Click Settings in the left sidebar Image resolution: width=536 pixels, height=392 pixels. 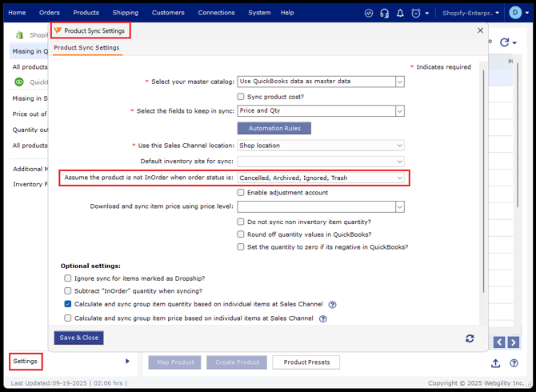pyautogui.click(x=26, y=362)
